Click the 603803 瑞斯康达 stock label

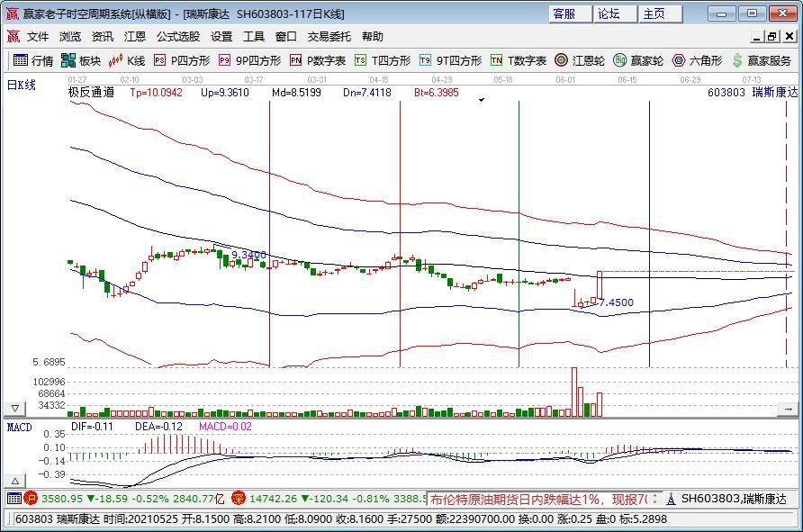pos(753,92)
